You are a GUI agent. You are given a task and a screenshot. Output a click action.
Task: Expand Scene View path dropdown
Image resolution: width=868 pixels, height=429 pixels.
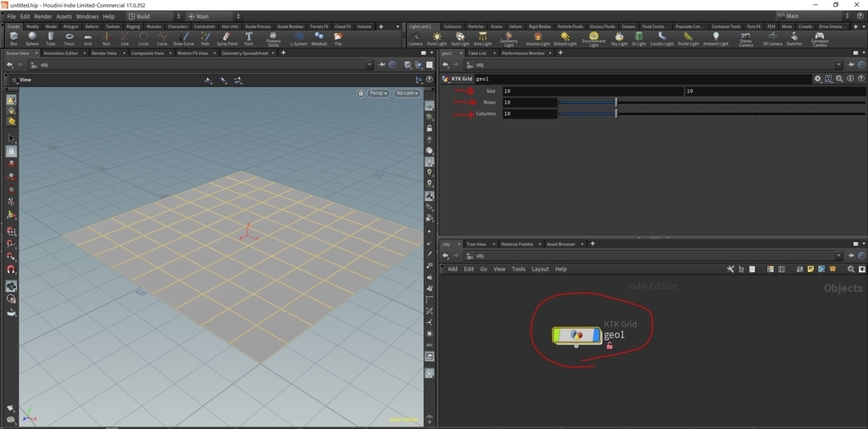point(370,64)
